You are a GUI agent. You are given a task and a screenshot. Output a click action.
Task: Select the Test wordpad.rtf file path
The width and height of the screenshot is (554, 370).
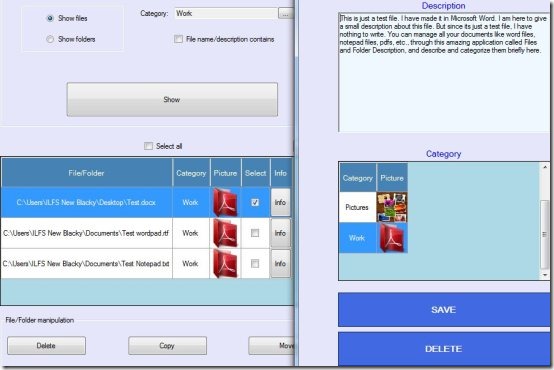[86, 233]
